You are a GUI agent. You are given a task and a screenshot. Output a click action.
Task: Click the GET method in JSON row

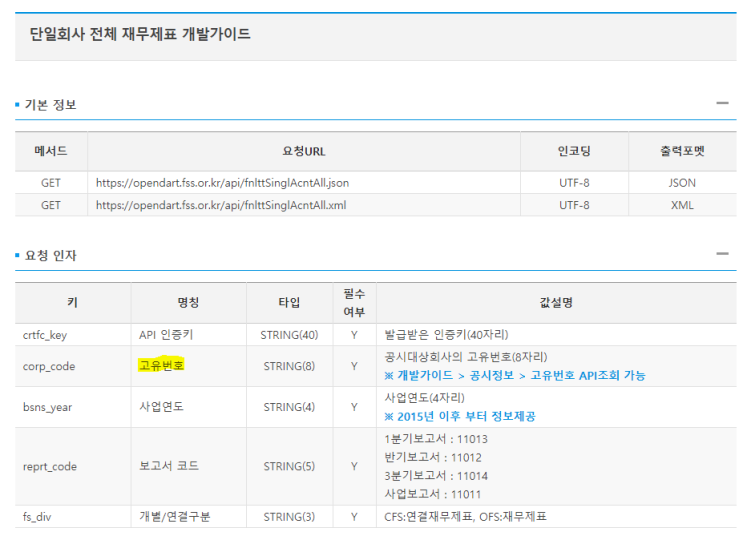coord(51,183)
